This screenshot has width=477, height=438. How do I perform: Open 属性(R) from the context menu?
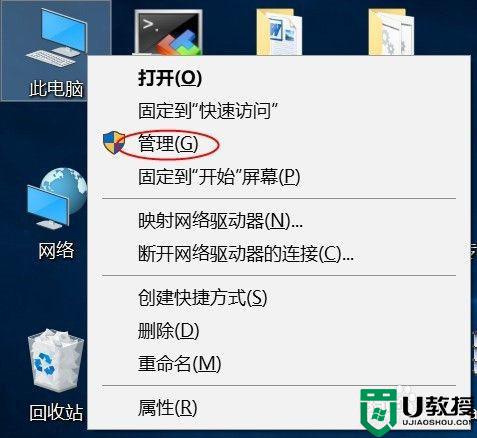click(279, 408)
